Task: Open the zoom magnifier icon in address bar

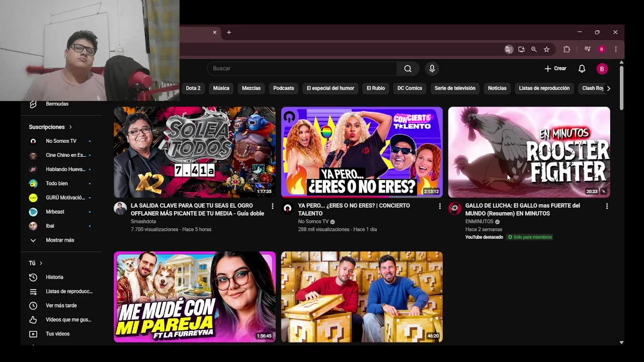Action: pos(534,49)
